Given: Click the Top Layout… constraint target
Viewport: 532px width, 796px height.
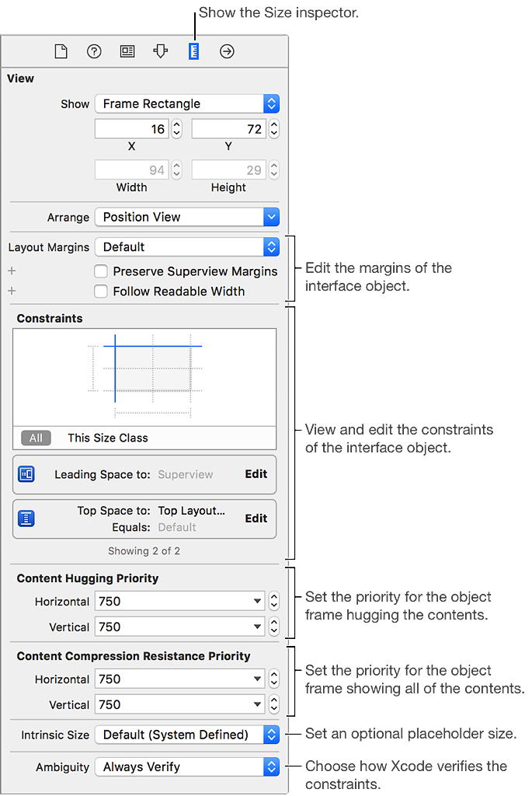Looking at the screenshot, I should [191, 511].
